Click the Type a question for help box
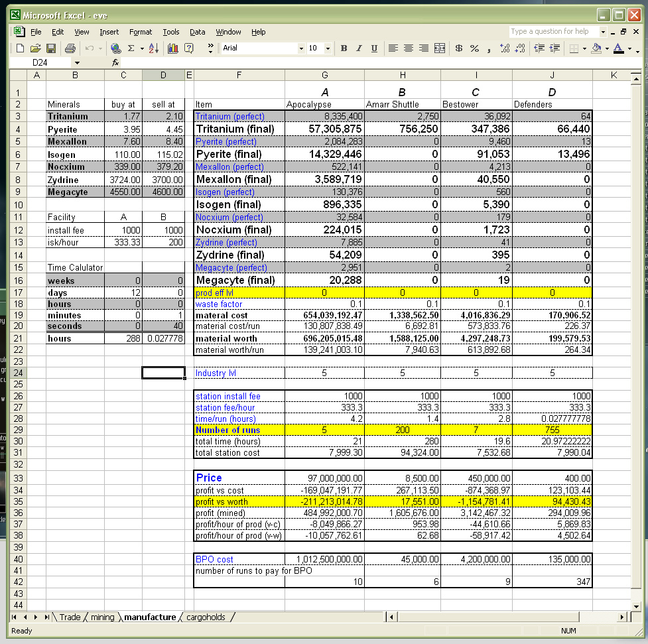Screen dimensions: 648x644 (x=554, y=31)
